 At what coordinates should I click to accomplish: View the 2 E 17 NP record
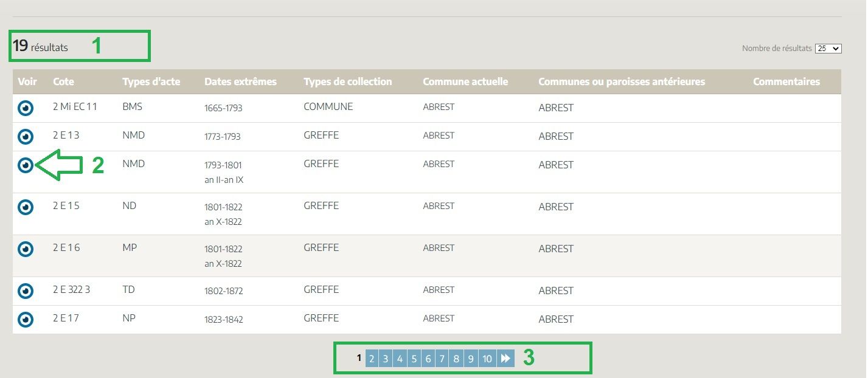[x=25, y=320]
